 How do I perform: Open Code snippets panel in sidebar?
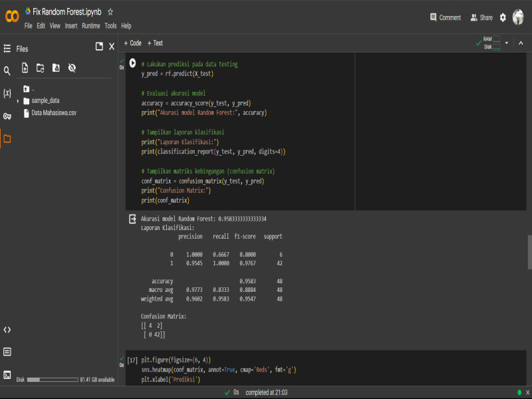click(x=7, y=330)
